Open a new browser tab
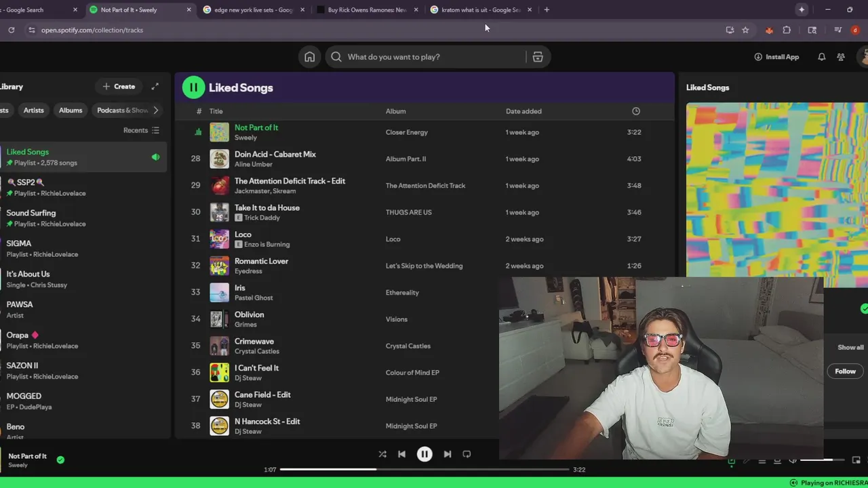The width and height of the screenshot is (868, 488). [x=547, y=9]
